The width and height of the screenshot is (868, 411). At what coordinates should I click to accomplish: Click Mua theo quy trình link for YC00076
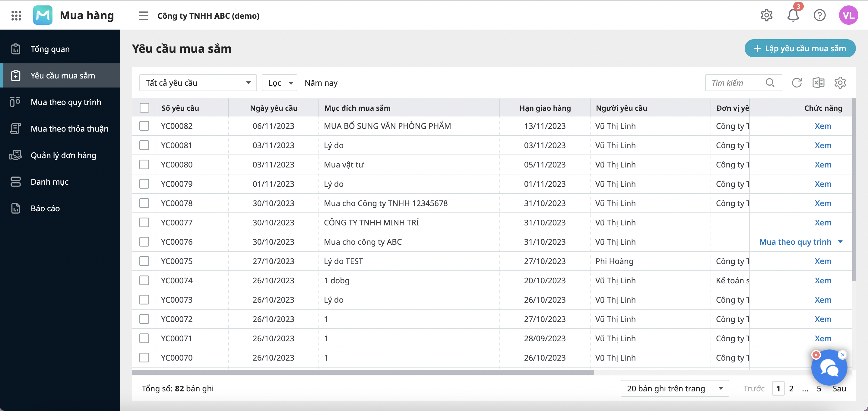(x=795, y=242)
